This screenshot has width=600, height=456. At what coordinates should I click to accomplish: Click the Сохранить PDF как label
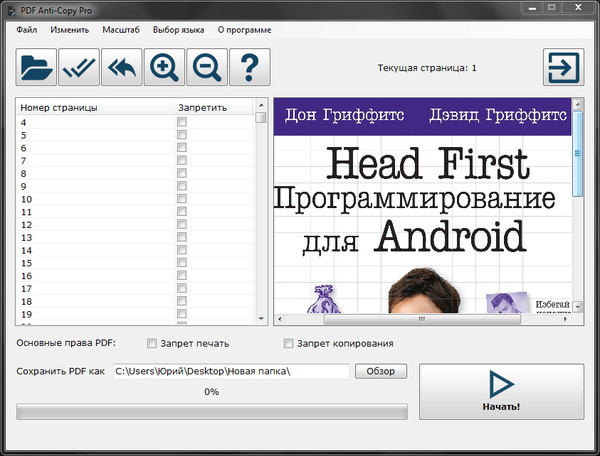(60, 371)
